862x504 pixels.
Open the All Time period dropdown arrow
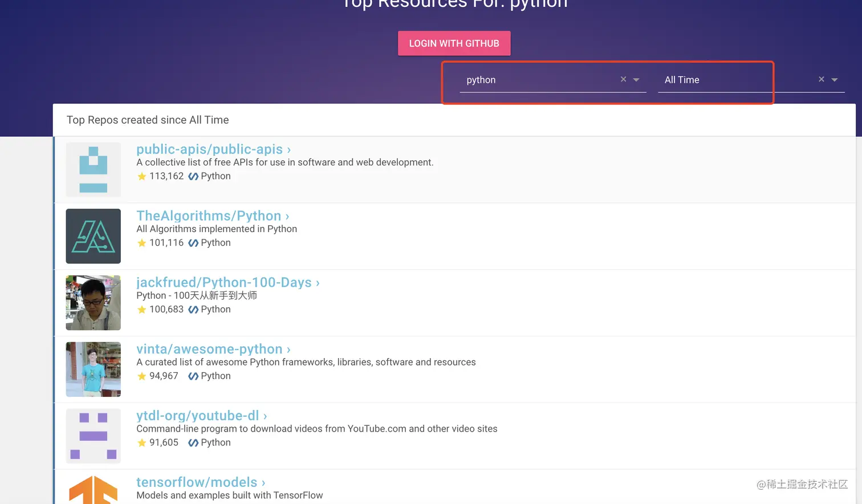[x=834, y=80]
